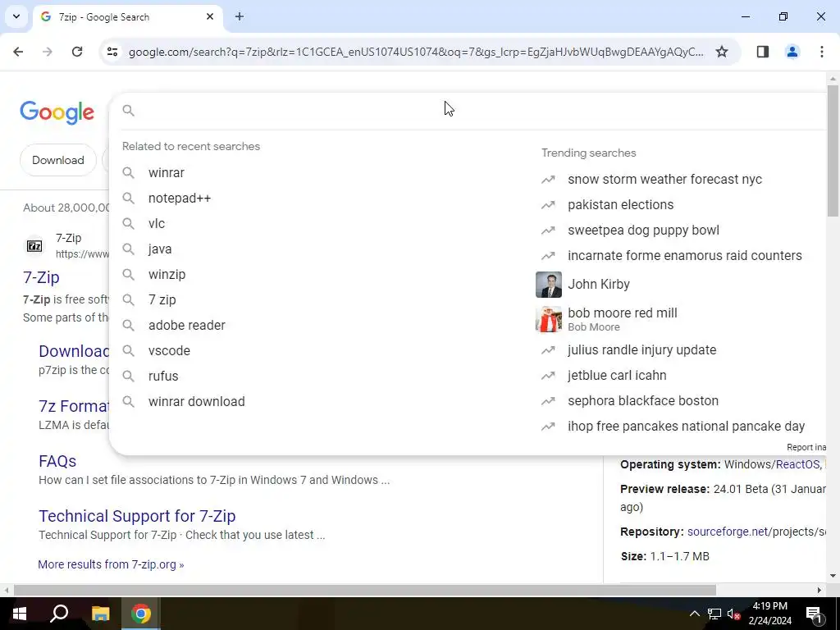Open trending ihop free pancakes national pancake day
The height and width of the screenshot is (630, 840).
[686, 427]
